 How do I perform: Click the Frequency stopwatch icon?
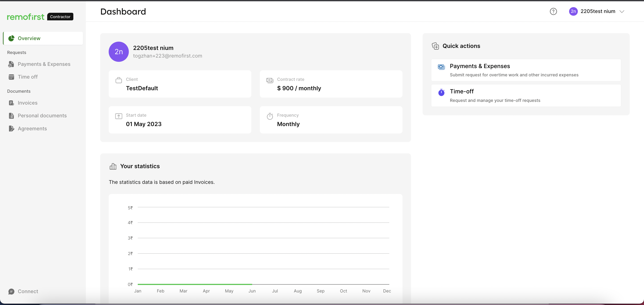coord(270,116)
